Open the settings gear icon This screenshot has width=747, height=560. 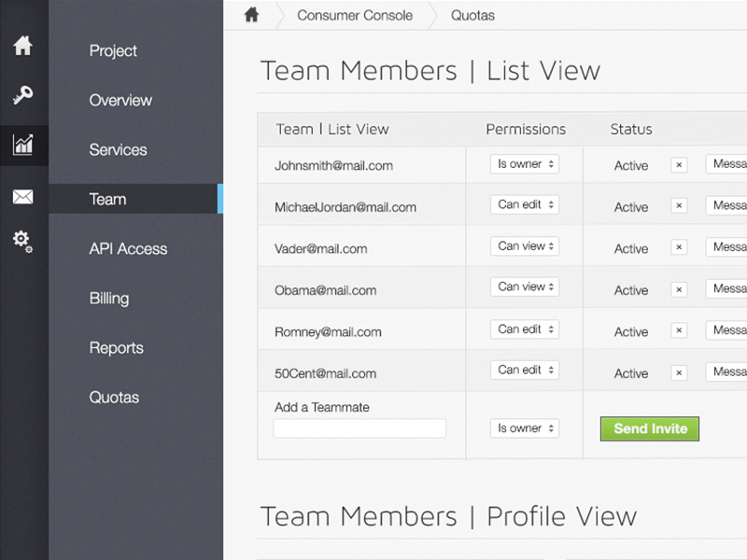(23, 243)
